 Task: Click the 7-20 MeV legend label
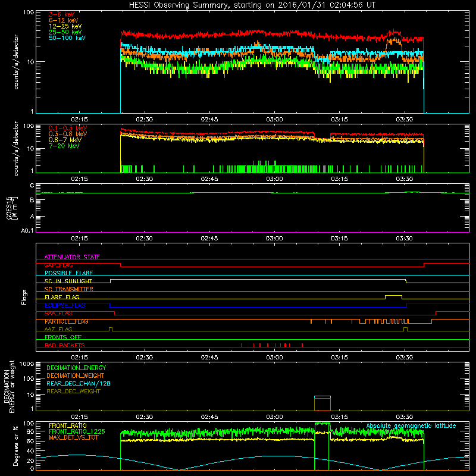click(64, 146)
